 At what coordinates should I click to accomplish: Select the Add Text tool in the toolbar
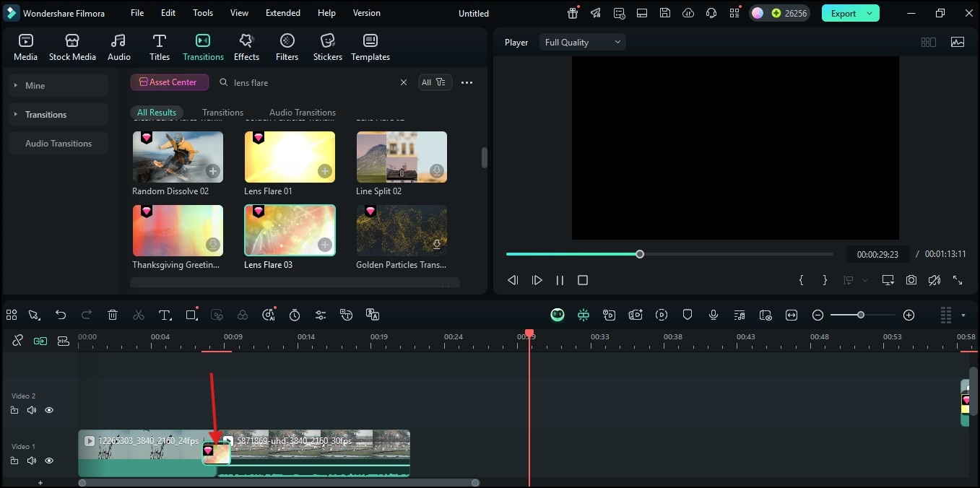(165, 315)
